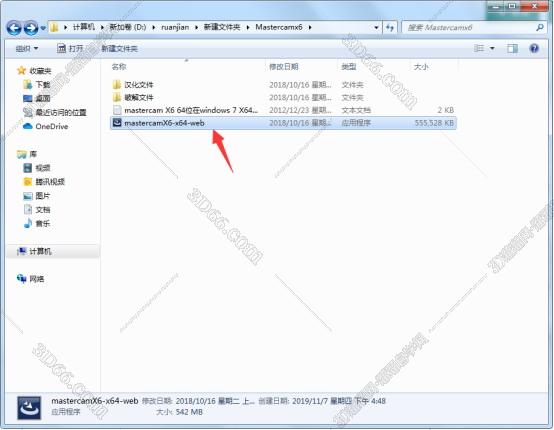Select Mastercamx6 in the address path
This screenshot has width=554, height=430.
[279, 27]
